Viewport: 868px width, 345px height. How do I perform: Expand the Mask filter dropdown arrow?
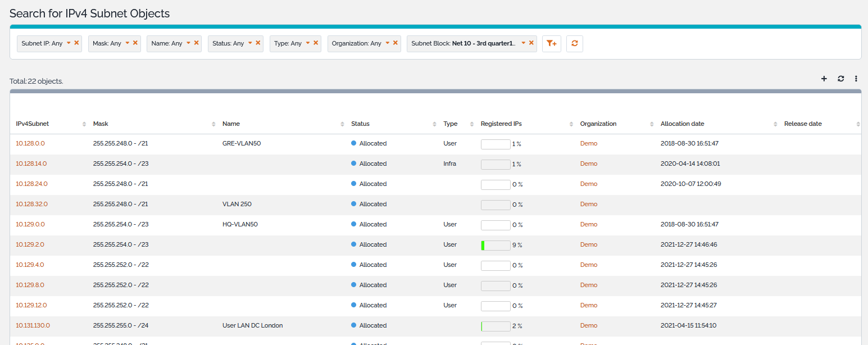[128, 43]
